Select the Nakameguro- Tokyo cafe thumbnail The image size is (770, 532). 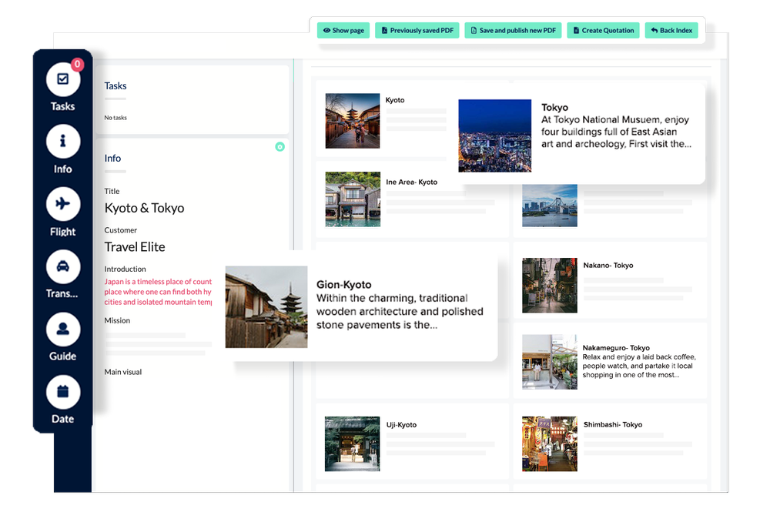[550, 362]
